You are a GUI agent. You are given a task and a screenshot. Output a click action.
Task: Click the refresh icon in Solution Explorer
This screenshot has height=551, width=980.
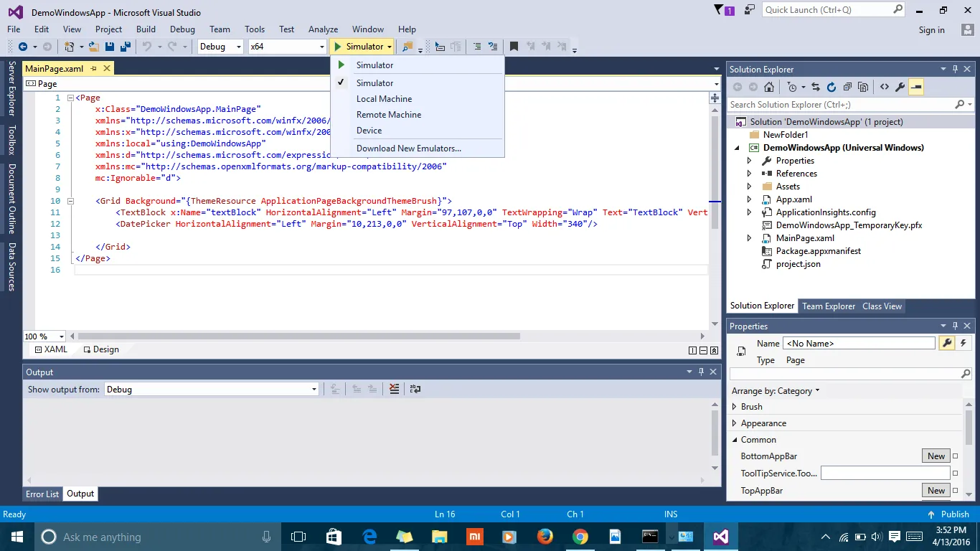click(x=831, y=87)
